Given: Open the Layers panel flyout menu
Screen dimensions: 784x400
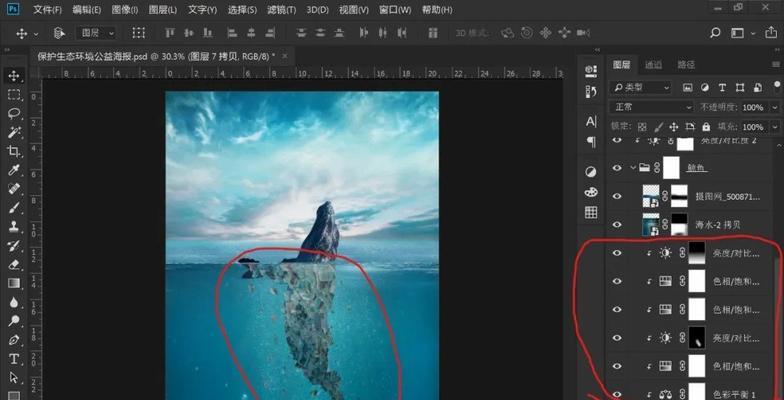Looking at the screenshot, I should coord(776,64).
